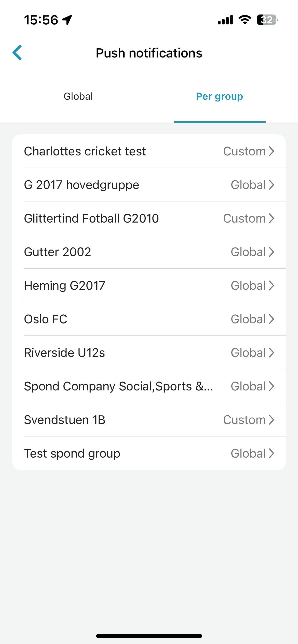Tap the Riverside U12s chevron icon
The height and width of the screenshot is (644, 298).
(x=272, y=353)
